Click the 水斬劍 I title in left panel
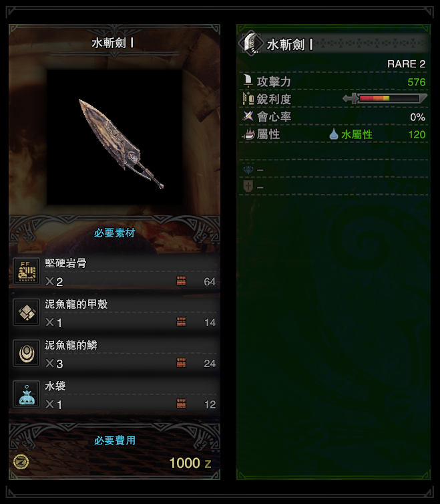Viewport: 440px width, 504px height. point(112,43)
